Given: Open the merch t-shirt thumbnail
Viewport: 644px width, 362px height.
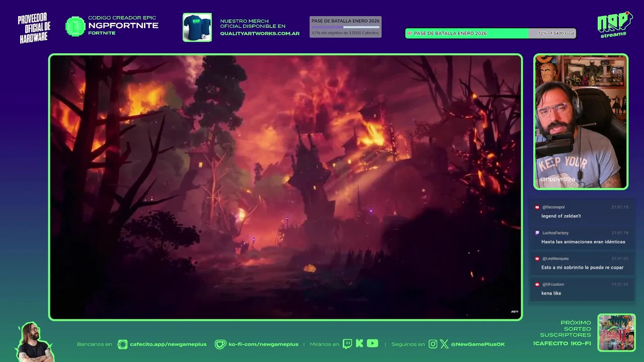Looking at the screenshot, I should [x=197, y=27].
